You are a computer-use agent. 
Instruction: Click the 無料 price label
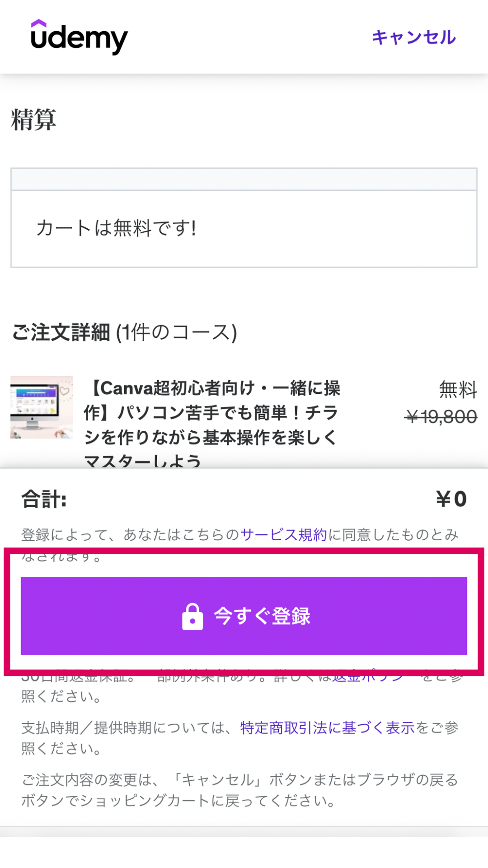pos(458,390)
